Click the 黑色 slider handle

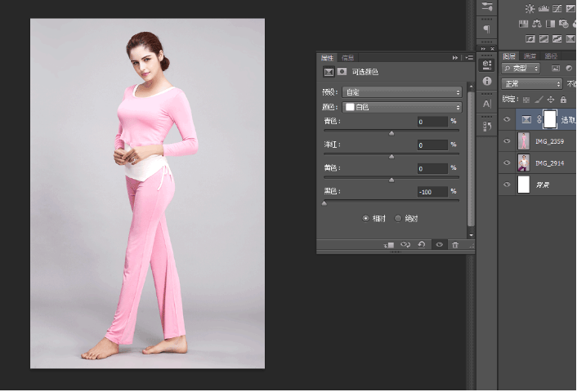[324, 203]
